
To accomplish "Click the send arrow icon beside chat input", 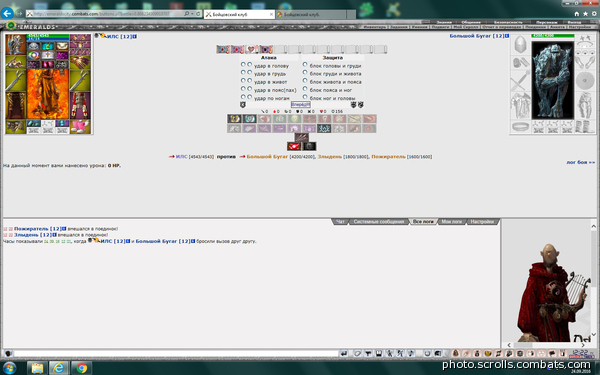I will pos(344,354).
